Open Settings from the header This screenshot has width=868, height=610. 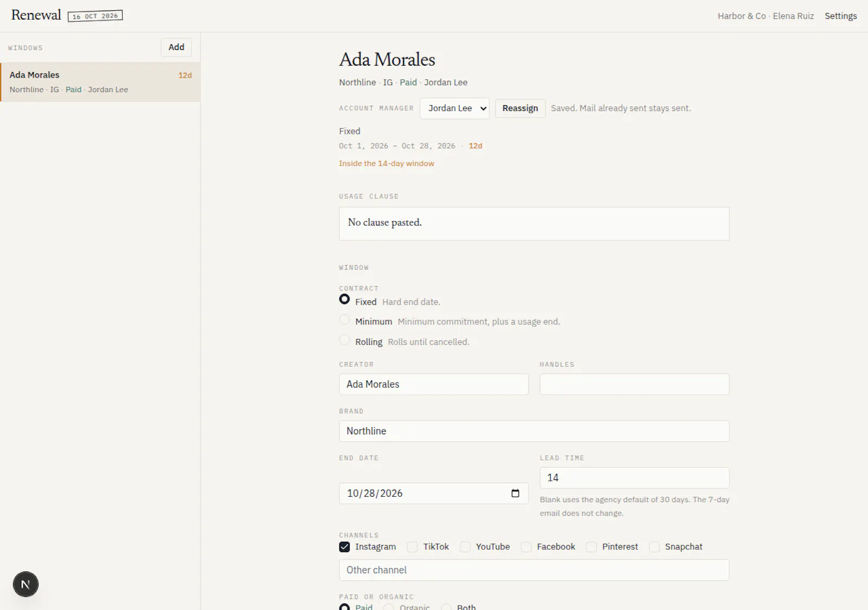pyautogui.click(x=841, y=16)
